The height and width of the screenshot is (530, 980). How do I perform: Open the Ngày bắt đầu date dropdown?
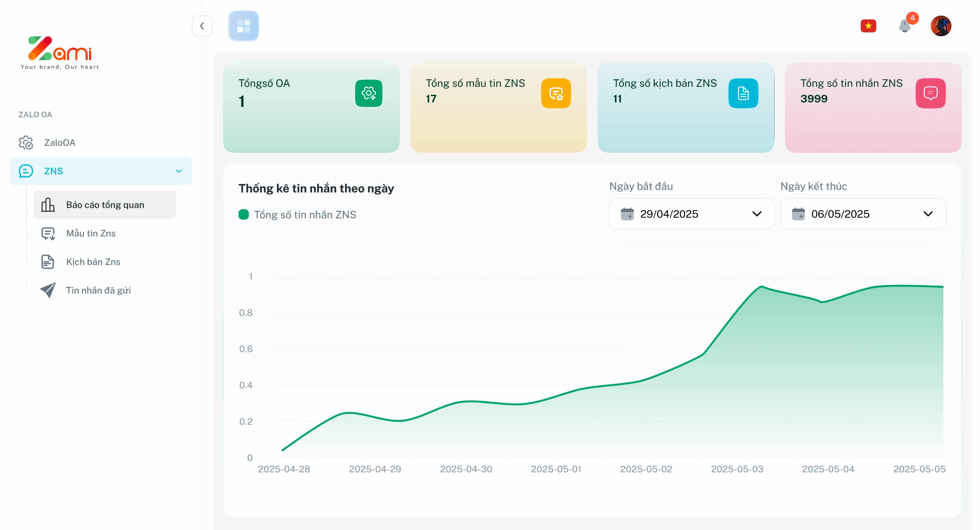coord(691,214)
